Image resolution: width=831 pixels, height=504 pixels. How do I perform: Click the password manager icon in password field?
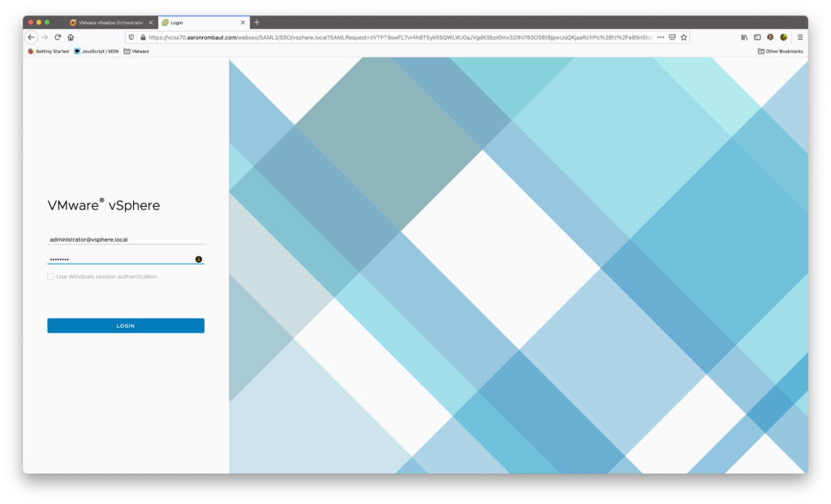tap(199, 259)
